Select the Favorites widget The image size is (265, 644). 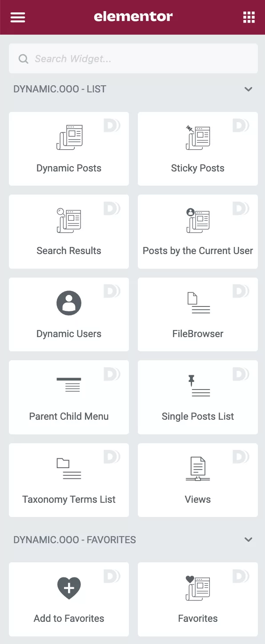pos(197,599)
